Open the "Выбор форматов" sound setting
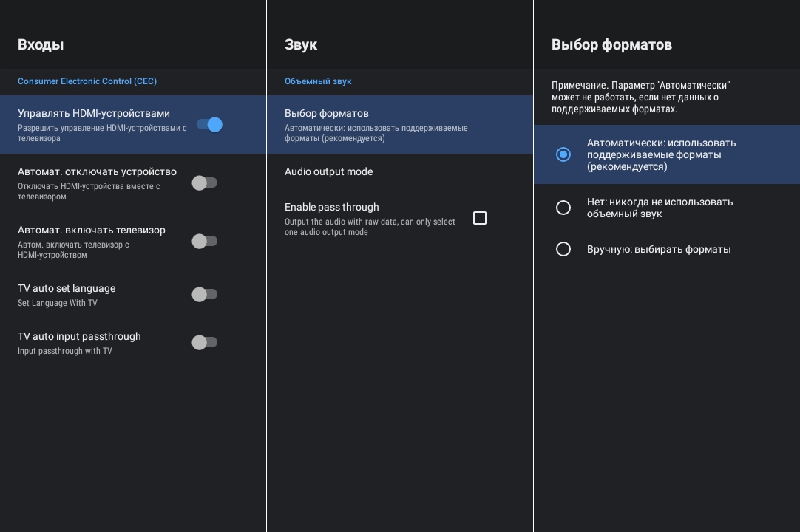This screenshot has width=800, height=532. [327, 114]
